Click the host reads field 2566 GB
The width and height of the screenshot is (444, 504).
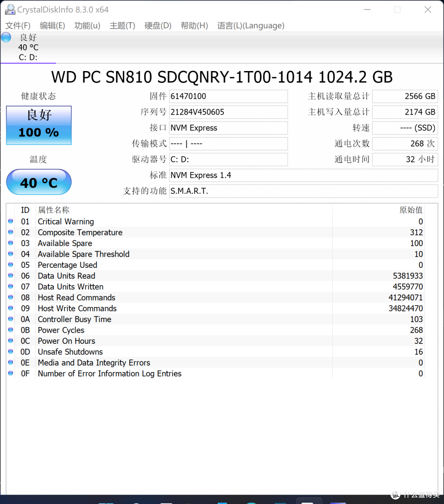[405, 96]
